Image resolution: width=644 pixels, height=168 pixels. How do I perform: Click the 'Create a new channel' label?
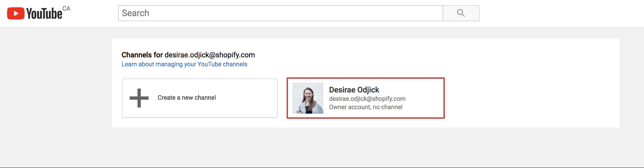click(x=187, y=98)
